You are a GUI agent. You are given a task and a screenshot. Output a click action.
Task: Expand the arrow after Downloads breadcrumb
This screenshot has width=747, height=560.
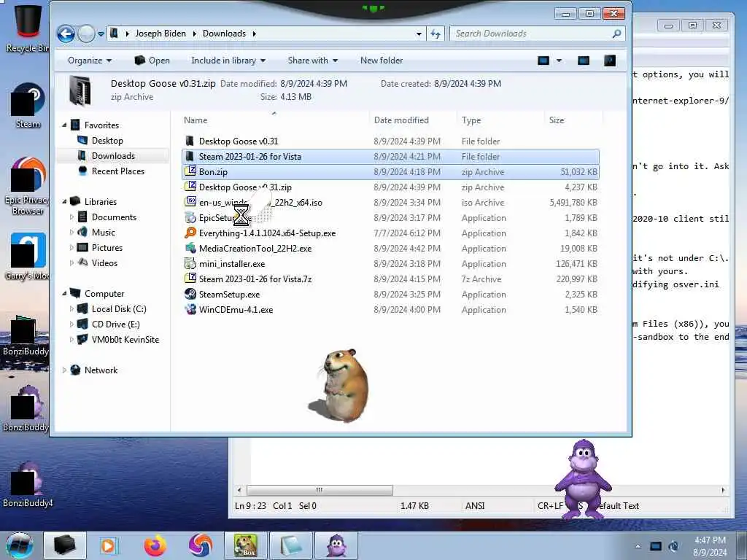254,34
